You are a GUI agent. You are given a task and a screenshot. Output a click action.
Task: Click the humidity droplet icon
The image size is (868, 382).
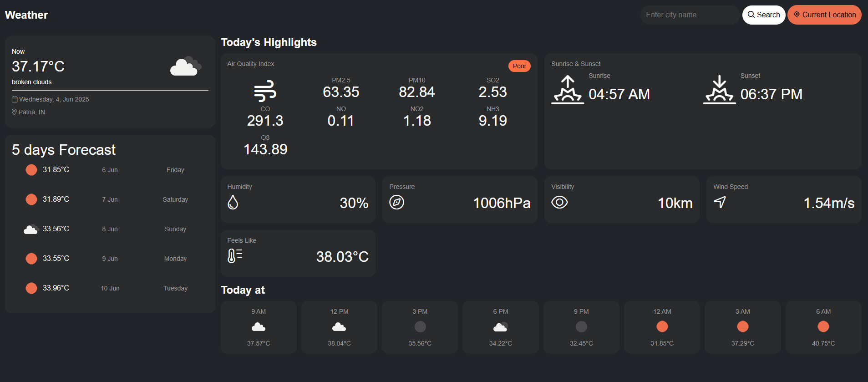[x=233, y=202]
